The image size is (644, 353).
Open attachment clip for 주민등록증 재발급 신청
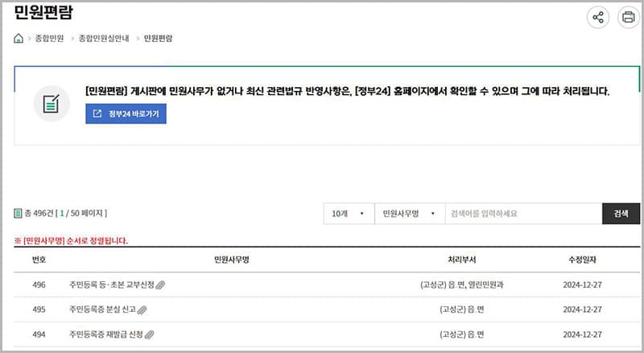(x=149, y=334)
